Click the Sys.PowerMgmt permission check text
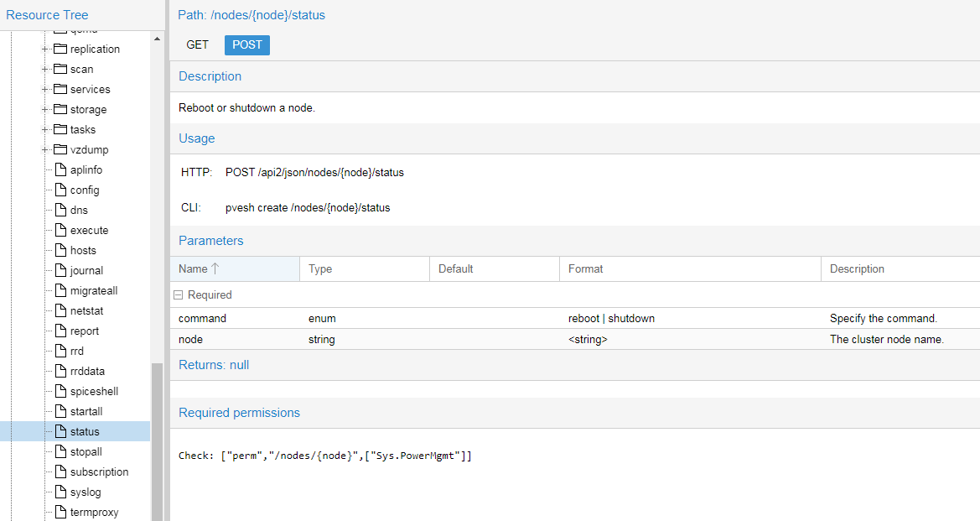This screenshot has height=521, width=980. point(325,456)
